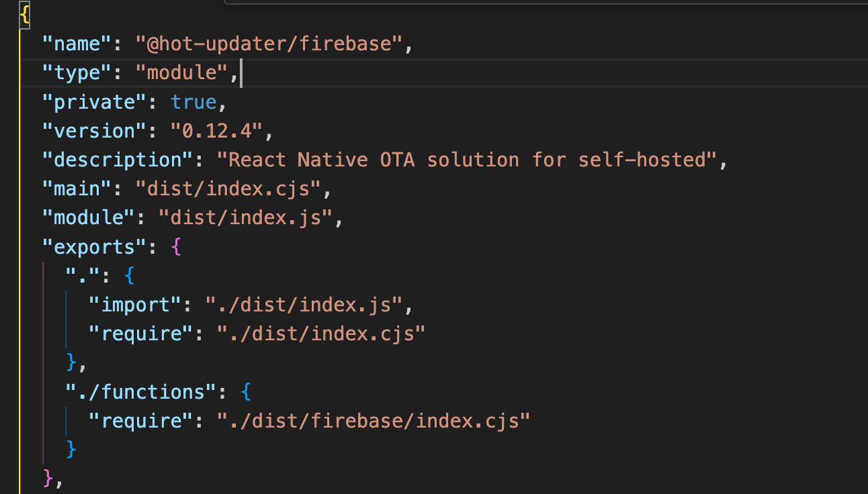Screen dimensions: 868x494
Task: Select the "@hot-updater/firebase" value
Action: [269, 44]
